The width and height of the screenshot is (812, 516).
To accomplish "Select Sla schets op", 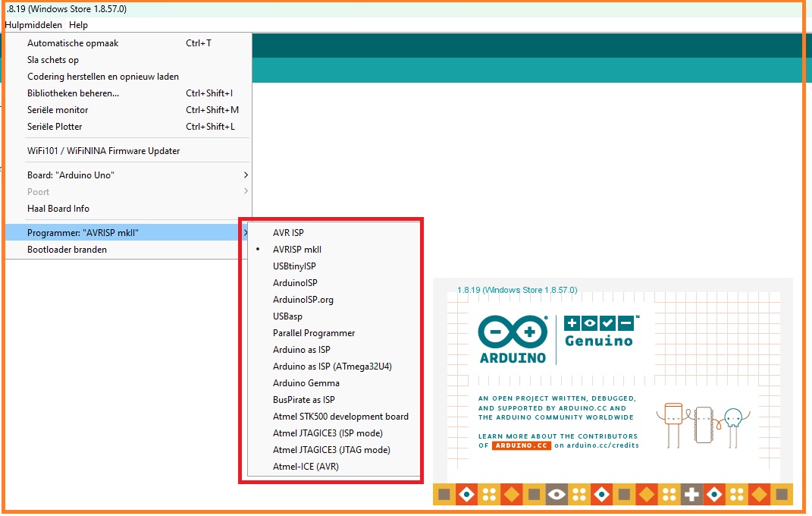I will coord(128,60).
